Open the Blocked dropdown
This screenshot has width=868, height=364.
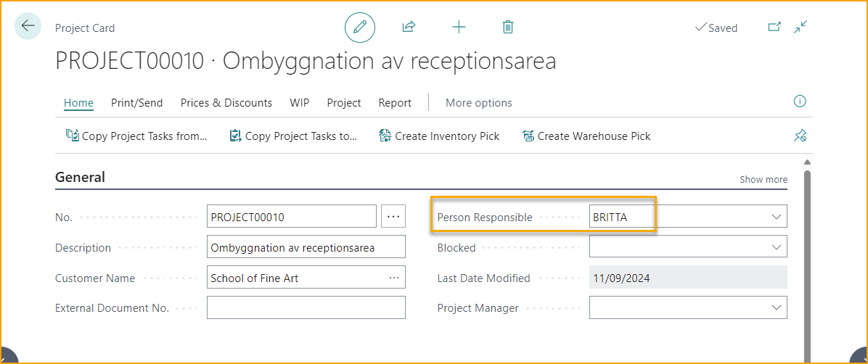[x=776, y=247]
